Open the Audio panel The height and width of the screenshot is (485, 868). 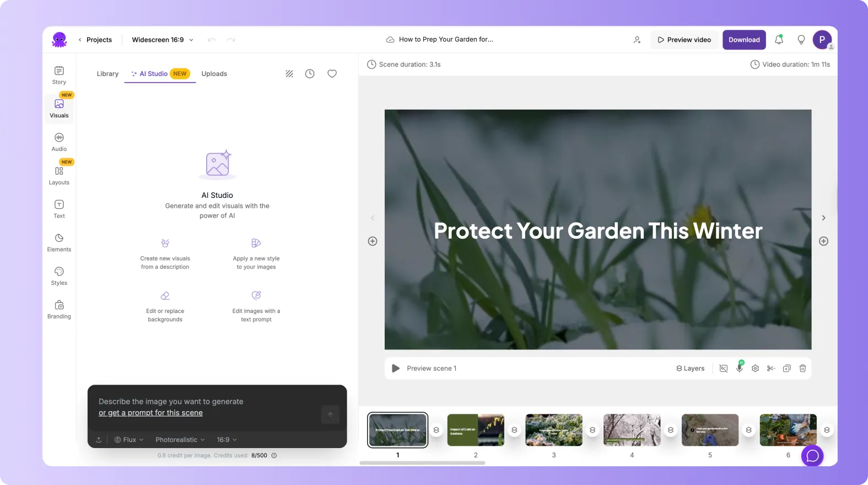[x=59, y=142]
